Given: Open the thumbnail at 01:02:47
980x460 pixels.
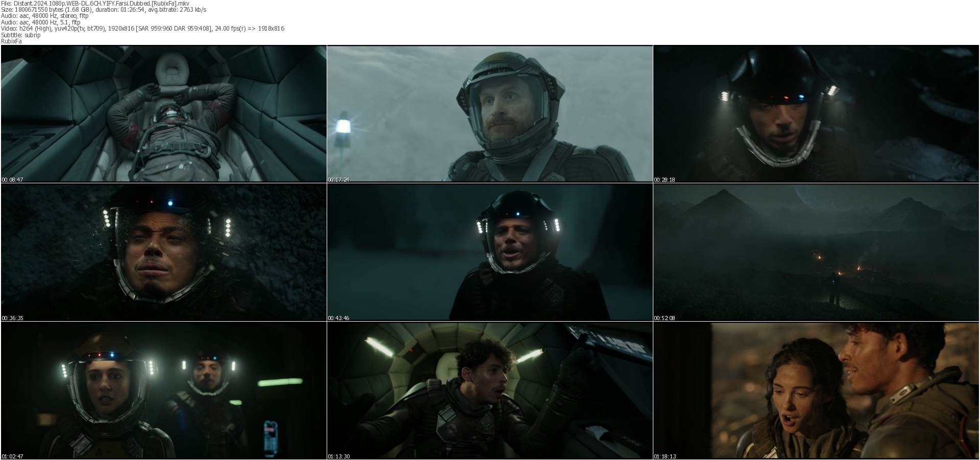Looking at the screenshot, I should tap(164, 391).
